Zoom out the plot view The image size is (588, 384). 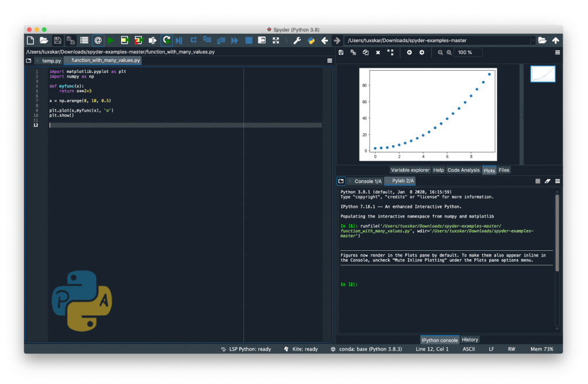[440, 52]
